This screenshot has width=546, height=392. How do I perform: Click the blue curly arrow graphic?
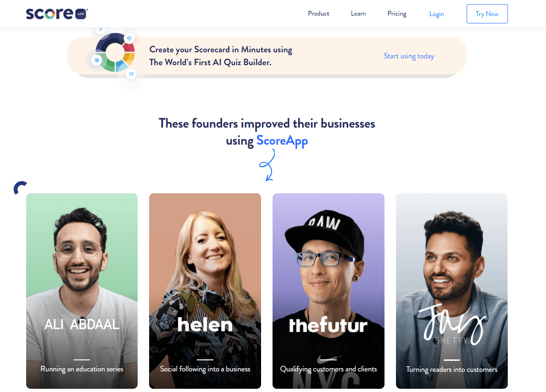point(267,165)
